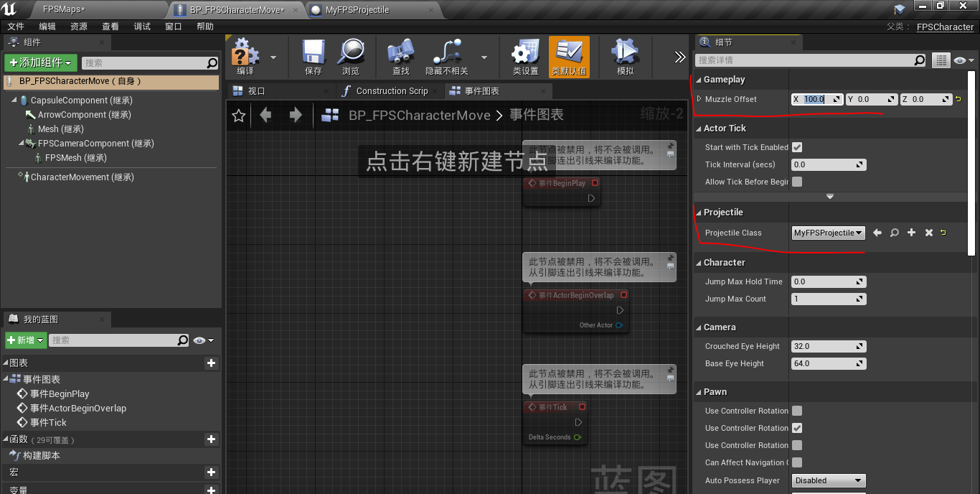Click blueprint grid icon in breadcrumb
The width and height of the screenshot is (980, 494).
(x=330, y=115)
